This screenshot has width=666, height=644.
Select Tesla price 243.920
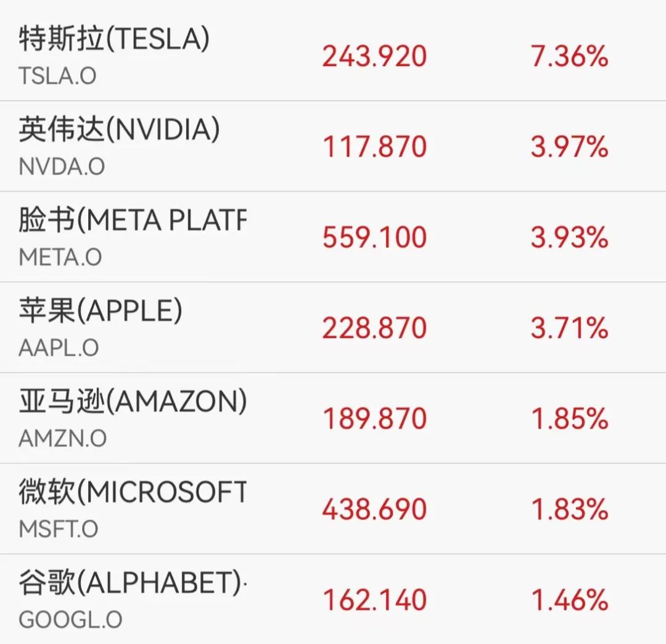point(374,57)
